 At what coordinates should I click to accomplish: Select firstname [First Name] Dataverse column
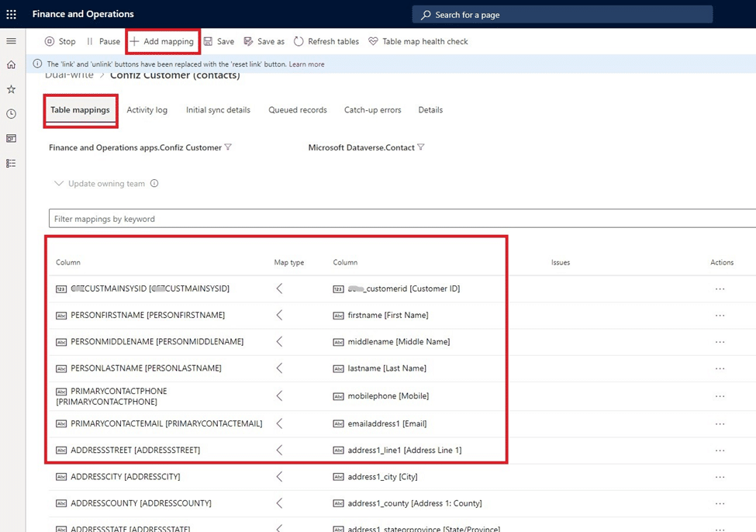388,315
